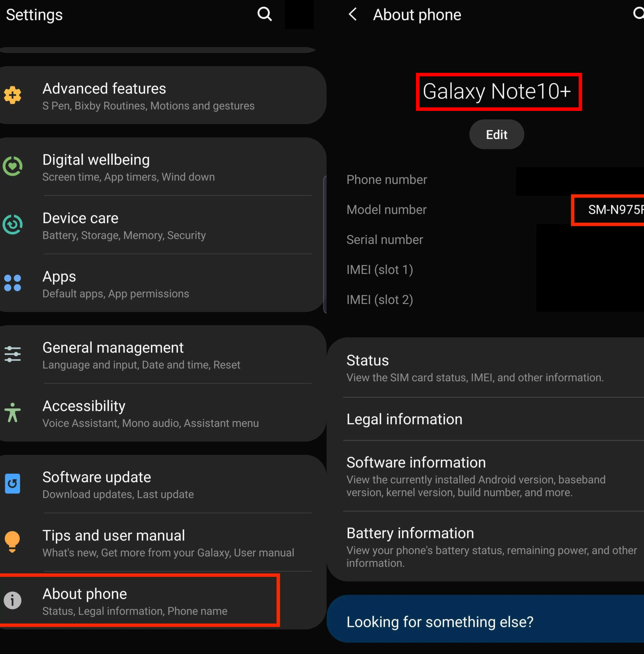Tap the IMEI (slot 1) label
Image resolution: width=644 pixels, height=654 pixels.
point(379,270)
